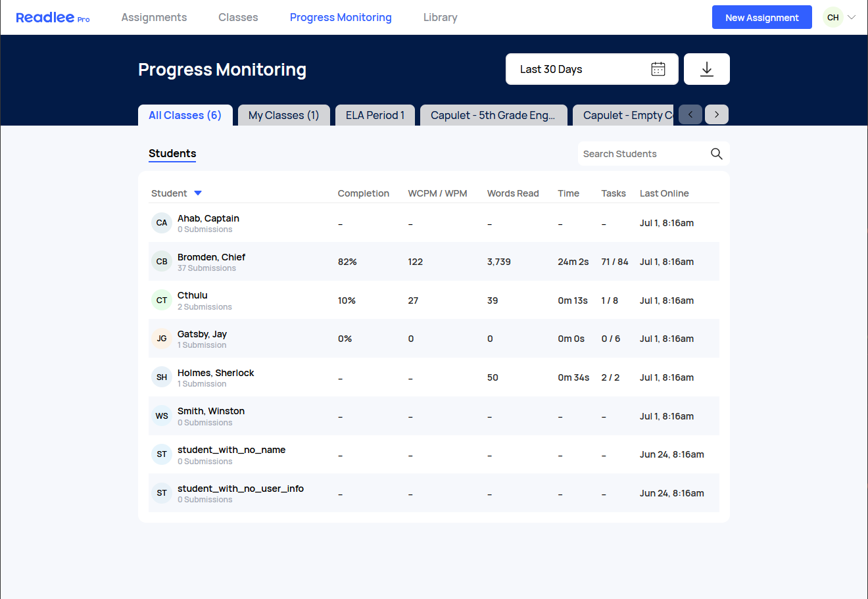
Task: Click the WS avatar for Winston Smith
Action: point(162,416)
